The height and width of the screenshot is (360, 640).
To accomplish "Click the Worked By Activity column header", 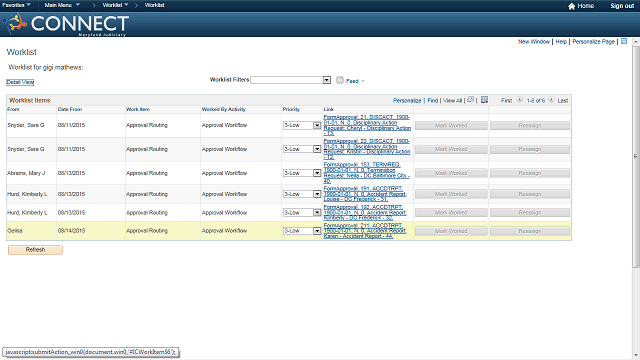I will pos(224,109).
